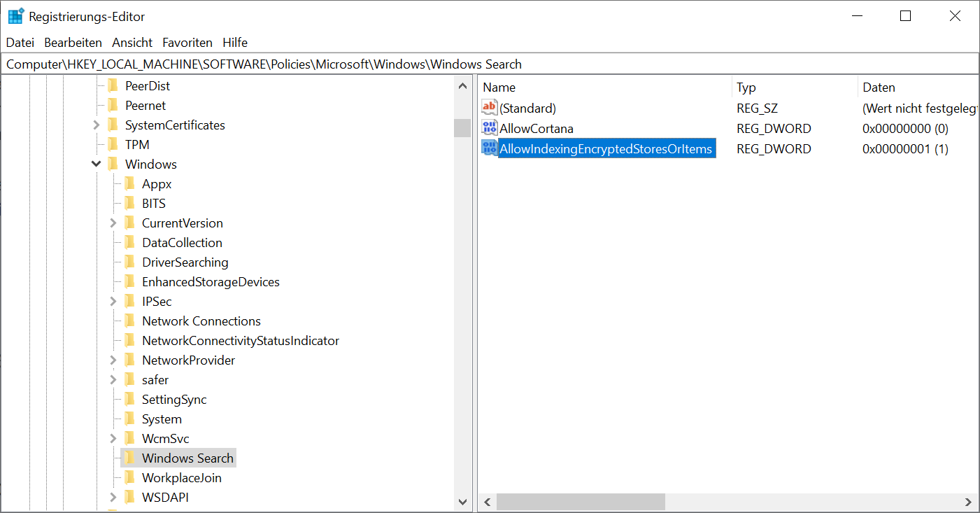
Task: Expand the safer key
Action: [x=113, y=380]
